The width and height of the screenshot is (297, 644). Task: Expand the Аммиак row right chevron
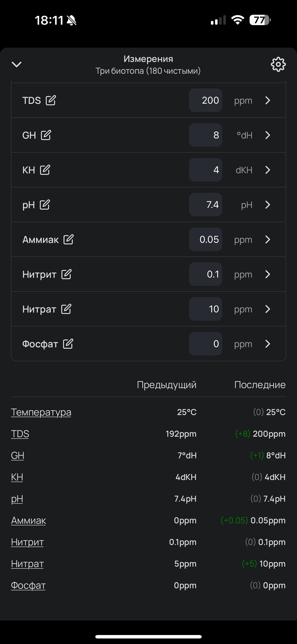pos(268,239)
